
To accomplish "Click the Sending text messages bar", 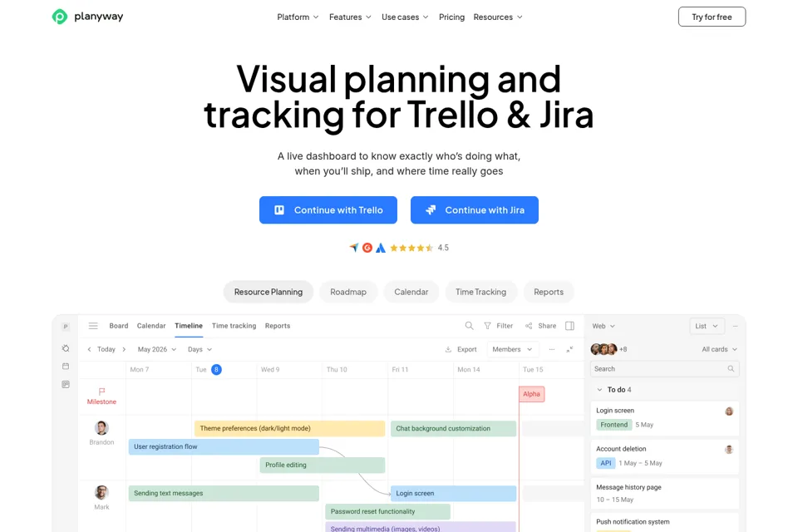I will tap(224, 493).
